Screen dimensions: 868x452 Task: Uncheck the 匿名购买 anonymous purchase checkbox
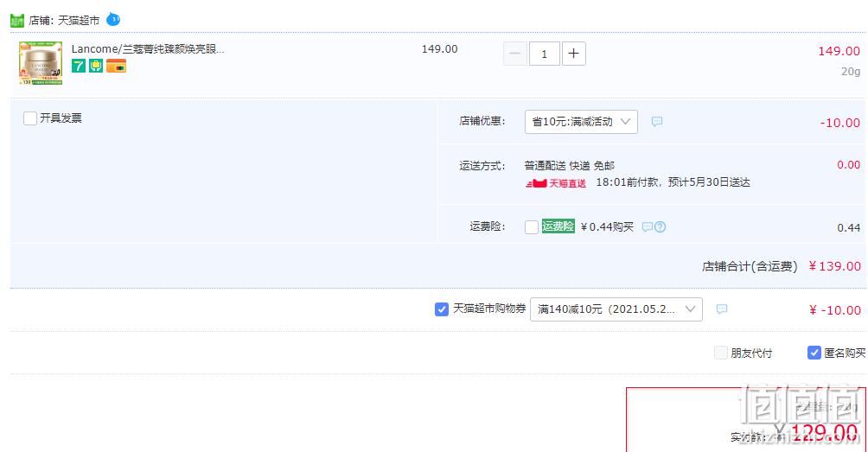tap(814, 353)
